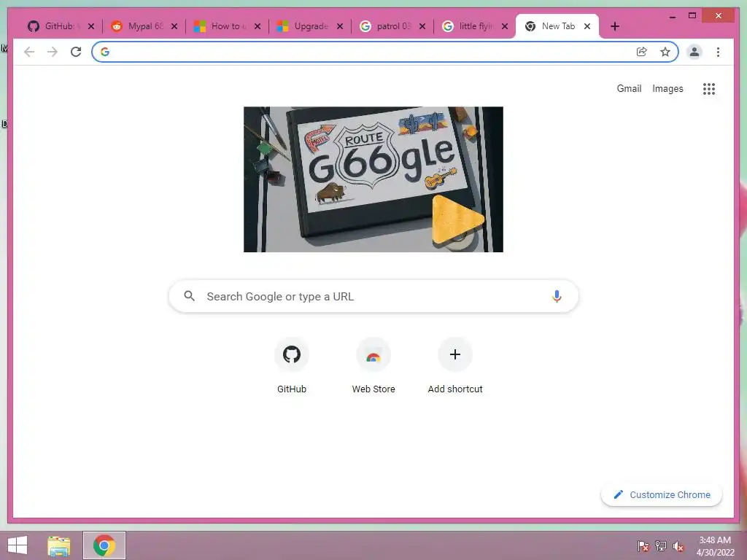Close the Upgrade tab

click(x=340, y=26)
